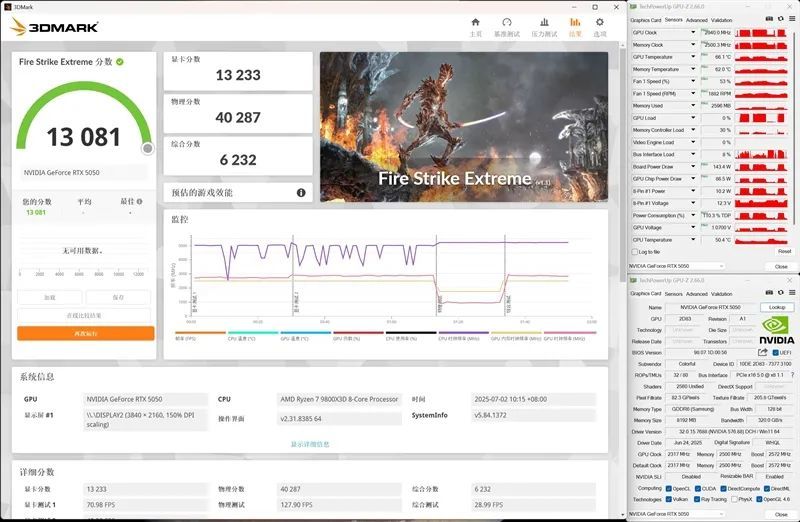Toggle the Vulkan checkbox

click(x=668, y=499)
